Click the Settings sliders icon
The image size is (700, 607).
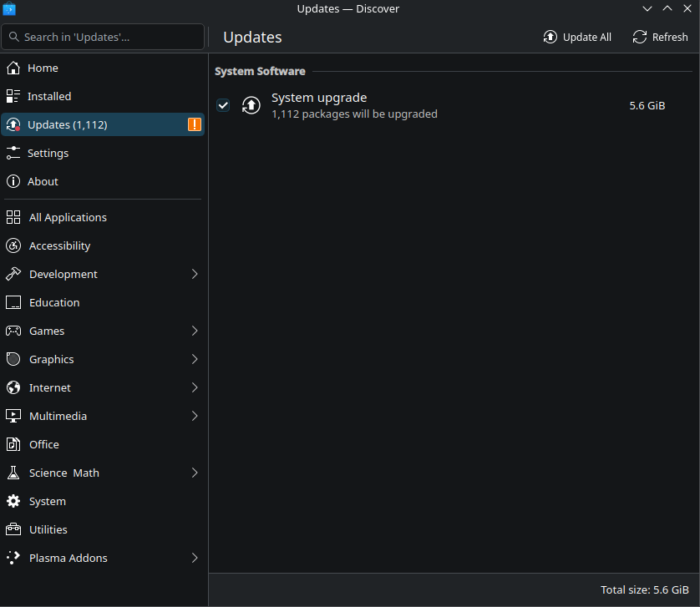point(13,153)
